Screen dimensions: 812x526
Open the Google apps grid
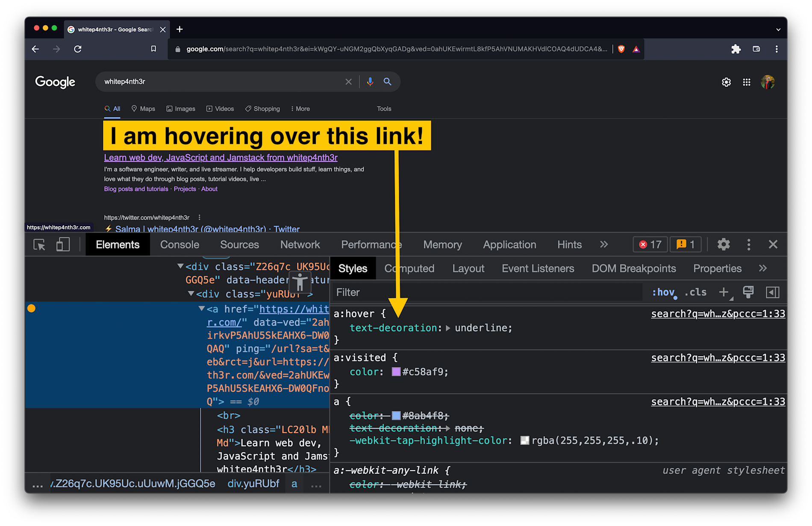[x=746, y=82]
